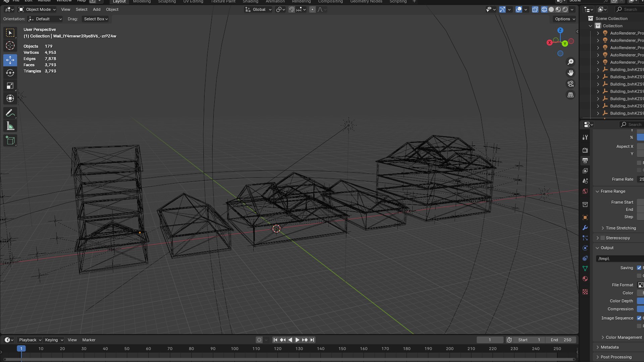Switch to the Shading workspace tab
Screen dimensions: 644x362
click(250, 2)
